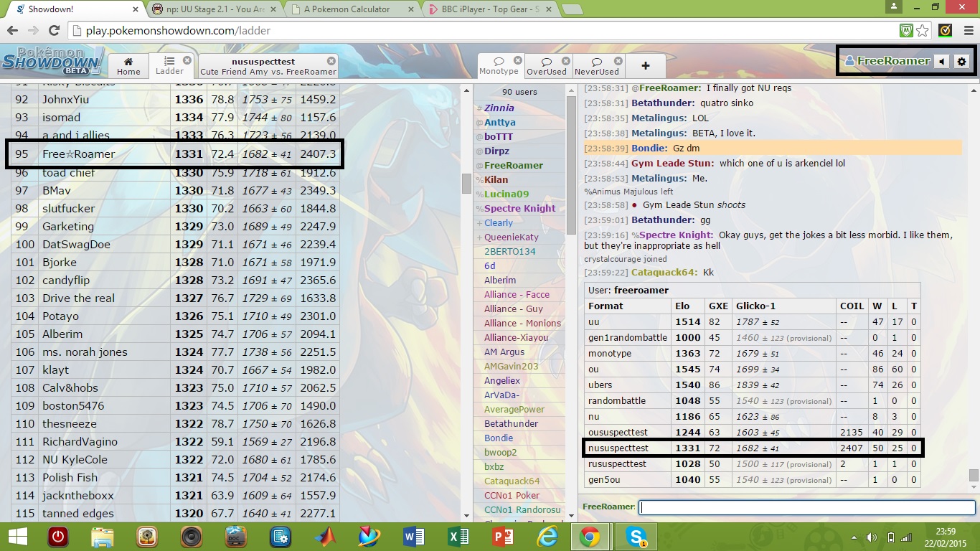980x551 pixels.
Task: Click the user list scrollbar
Action: point(466,183)
